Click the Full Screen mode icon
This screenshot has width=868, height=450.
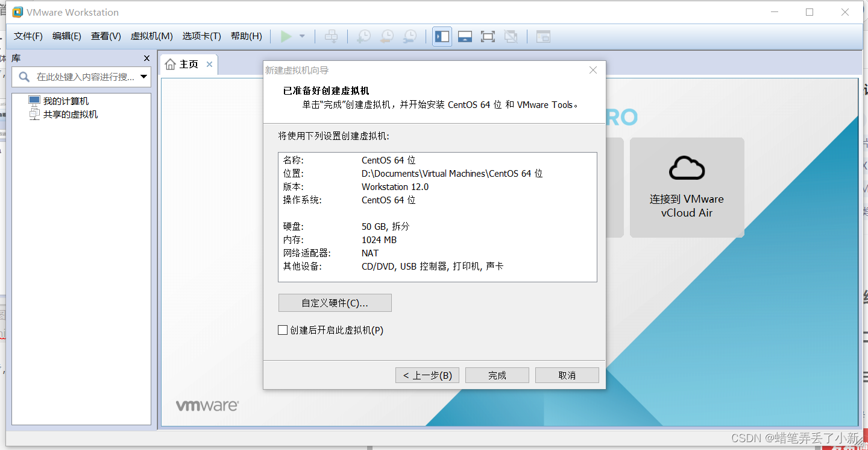click(488, 37)
